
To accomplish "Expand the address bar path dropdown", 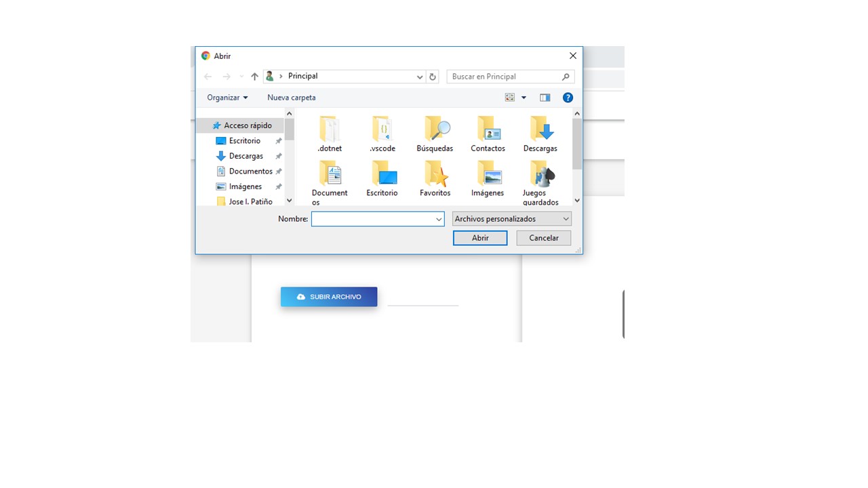I will (x=420, y=77).
